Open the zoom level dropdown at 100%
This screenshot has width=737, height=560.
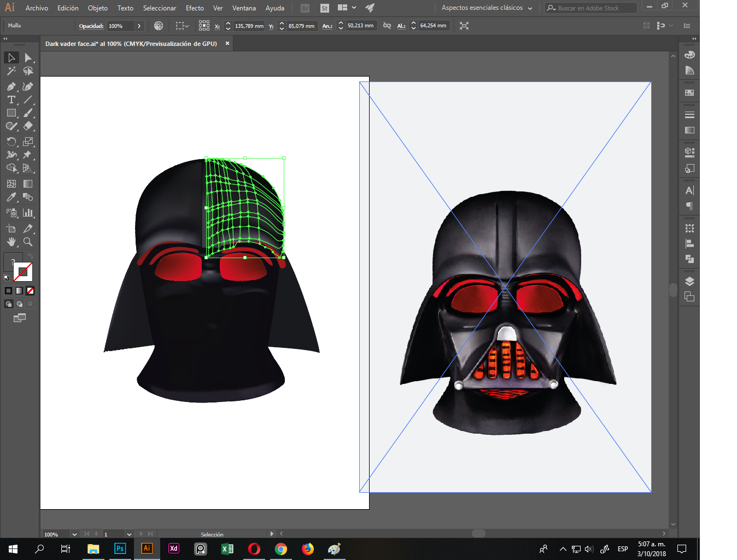point(74,534)
